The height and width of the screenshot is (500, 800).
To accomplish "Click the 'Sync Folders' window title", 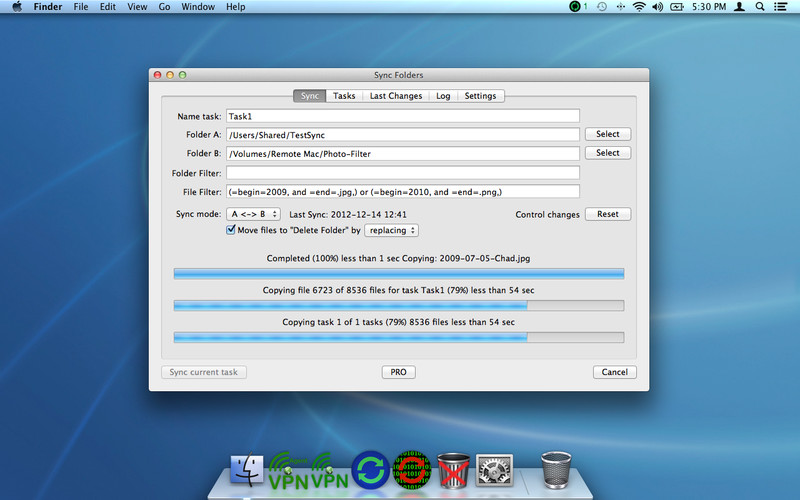I will click(398, 75).
